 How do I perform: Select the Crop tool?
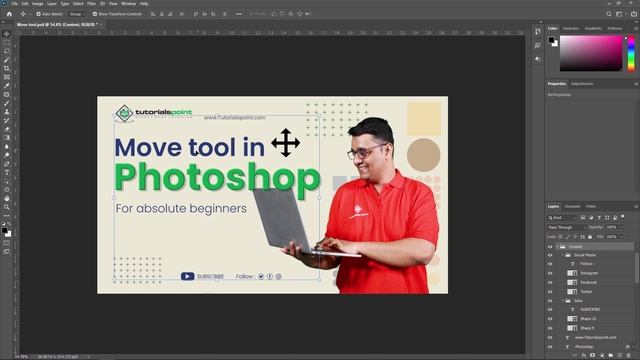pos(7,68)
